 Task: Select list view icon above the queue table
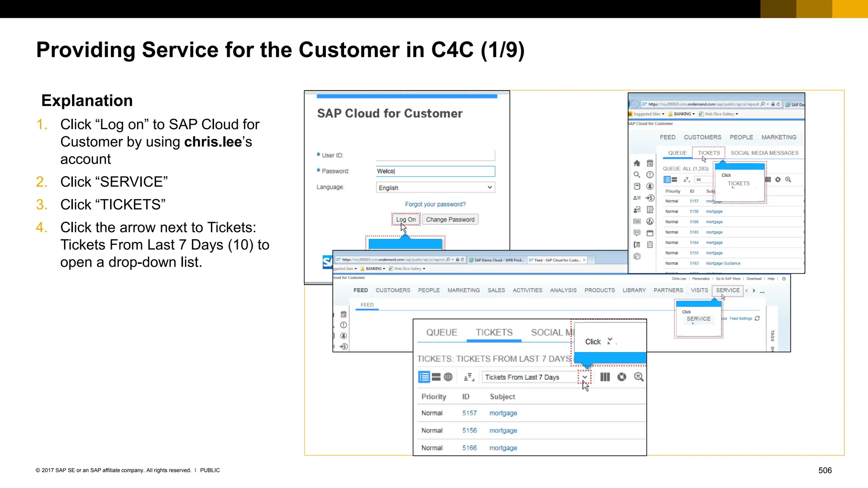coord(667,180)
